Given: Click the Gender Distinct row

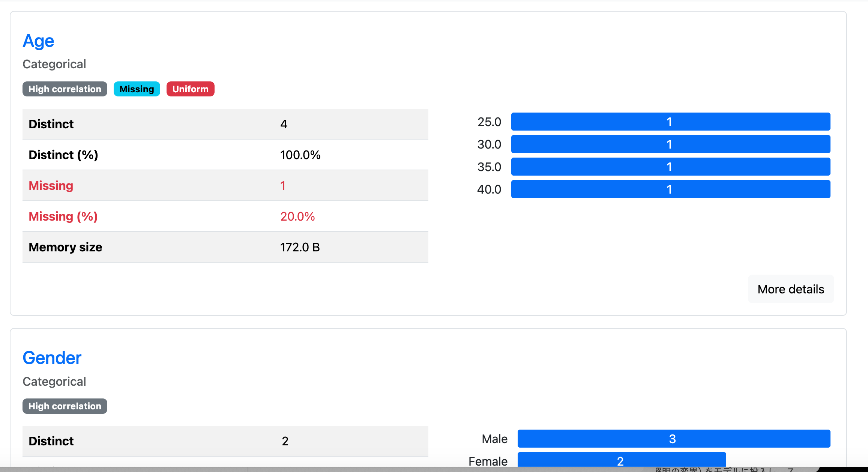Looking at the screenshot, I should tap(225, 441).
